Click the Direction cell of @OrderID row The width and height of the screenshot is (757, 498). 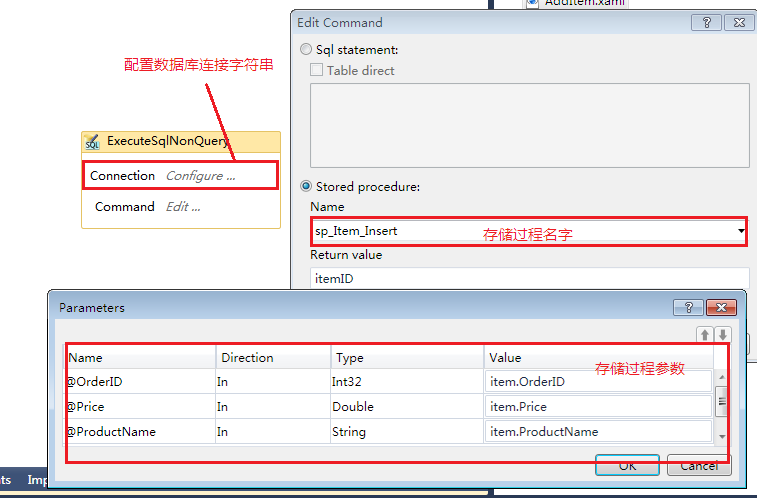pyautogui.click(x=273, y=382)
